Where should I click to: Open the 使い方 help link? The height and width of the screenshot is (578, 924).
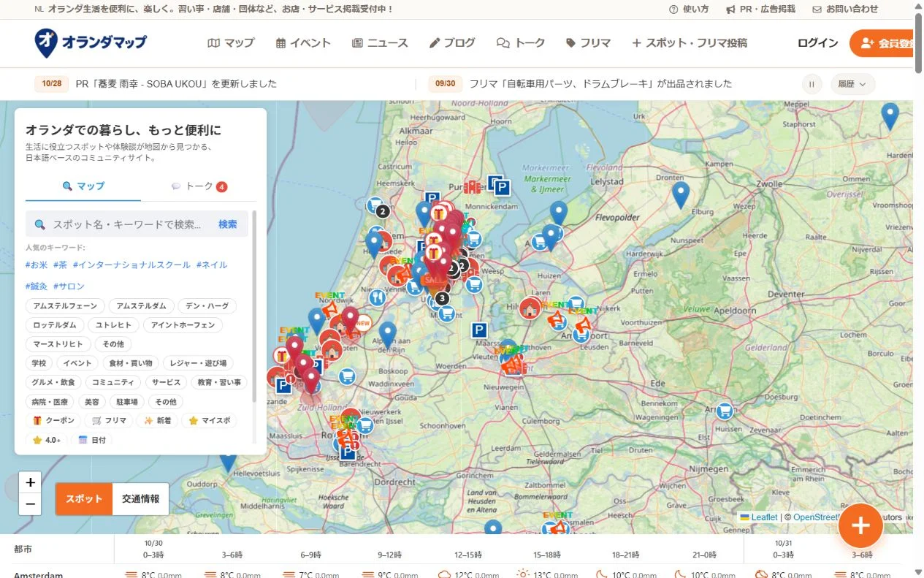(689, 9)
